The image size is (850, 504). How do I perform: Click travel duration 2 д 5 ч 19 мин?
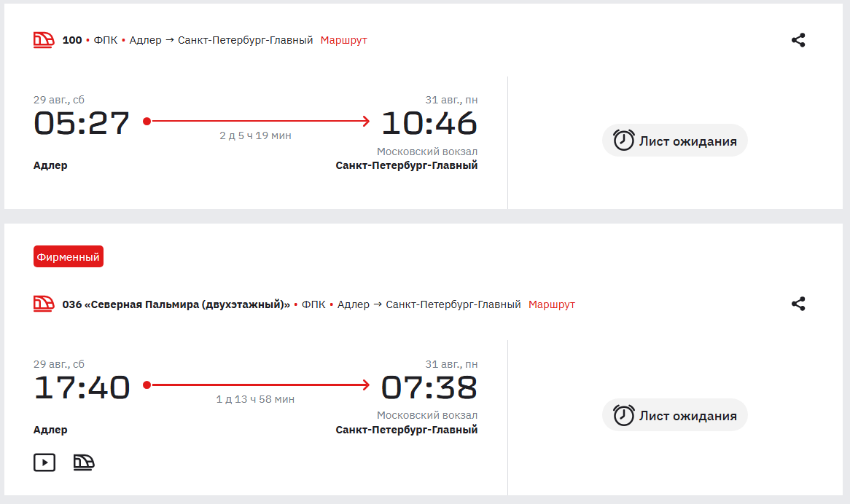[255, 135]
